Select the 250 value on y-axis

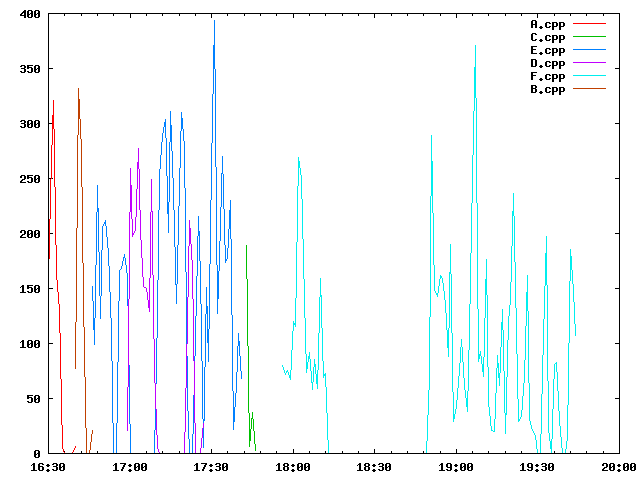tap(29, 179)
